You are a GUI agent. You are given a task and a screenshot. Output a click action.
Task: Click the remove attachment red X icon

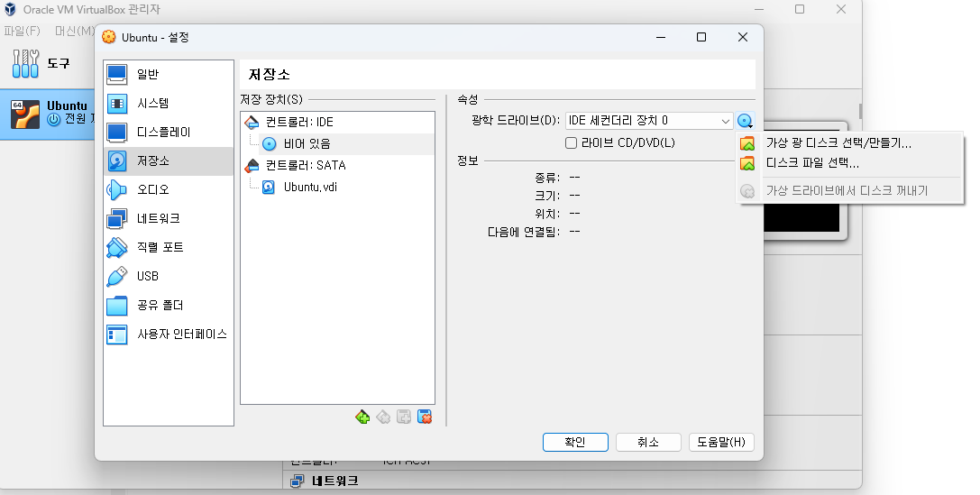pyautogui.click(x=425, y=417)
